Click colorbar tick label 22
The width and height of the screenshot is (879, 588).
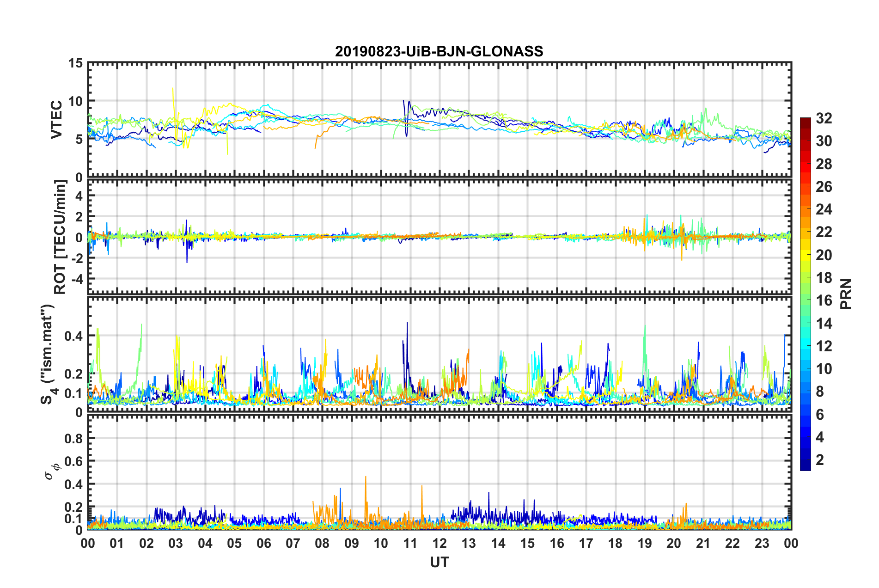[x=824, y=232]
